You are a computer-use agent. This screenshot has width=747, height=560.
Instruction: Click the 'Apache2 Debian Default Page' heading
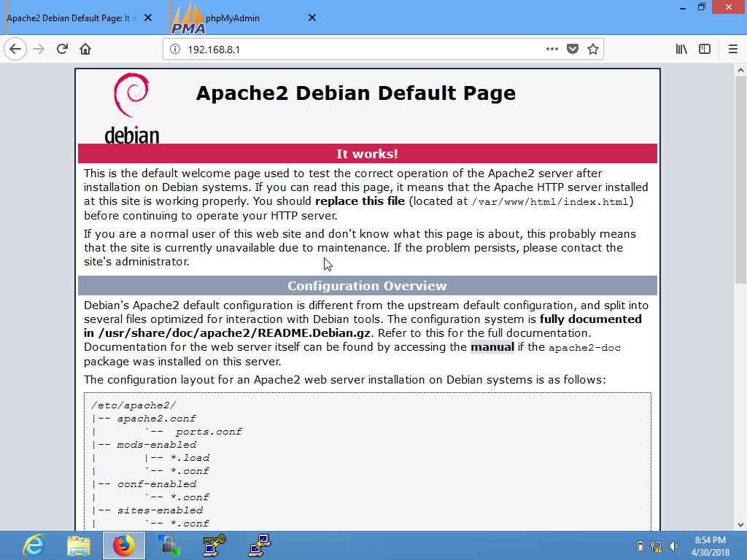point(356,93)
